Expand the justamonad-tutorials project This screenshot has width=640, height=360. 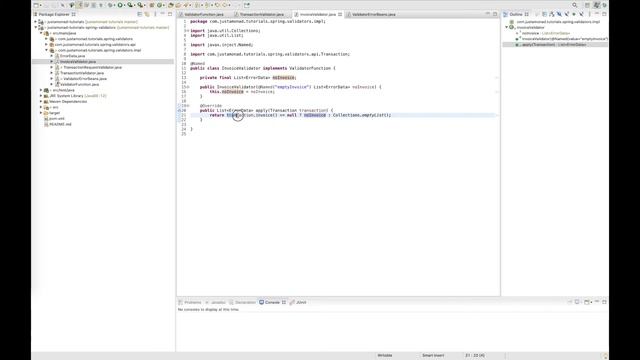tap(36, 22)
